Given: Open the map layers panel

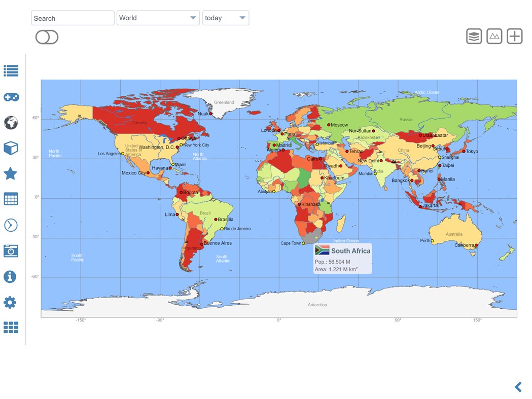Looking at the screenshot, I should pos(474,35).
